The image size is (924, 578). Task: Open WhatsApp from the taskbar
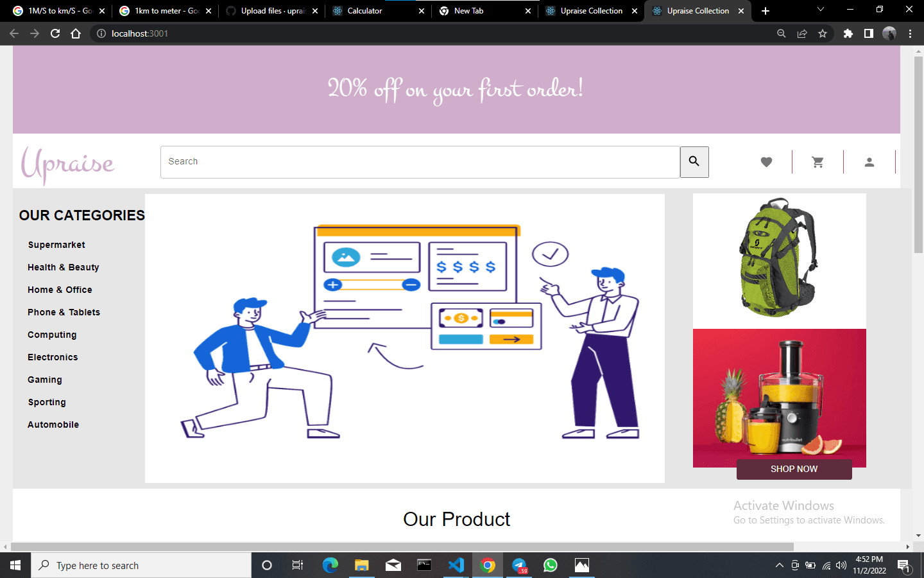(x=551, y=565)
